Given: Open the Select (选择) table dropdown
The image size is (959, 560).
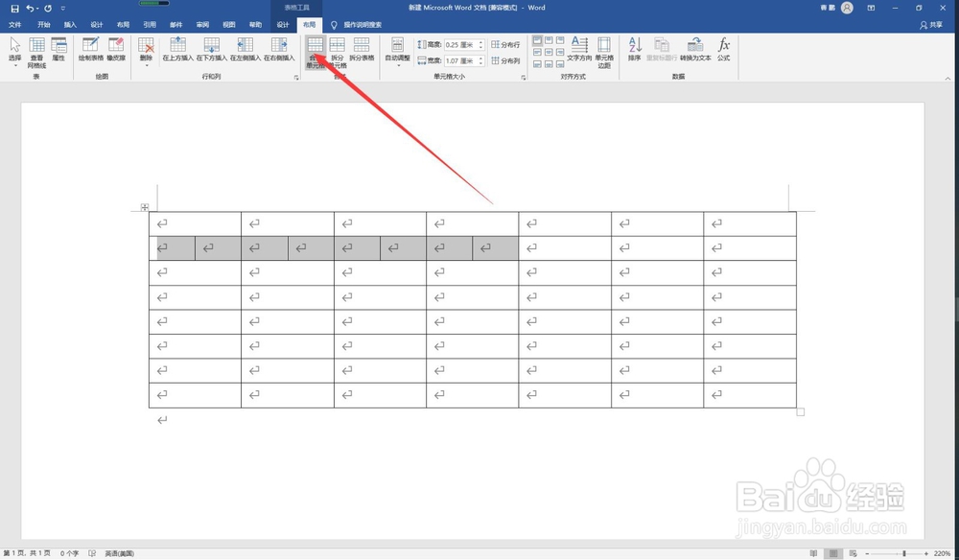Looking at the screenshot, I should pos(14,52).
